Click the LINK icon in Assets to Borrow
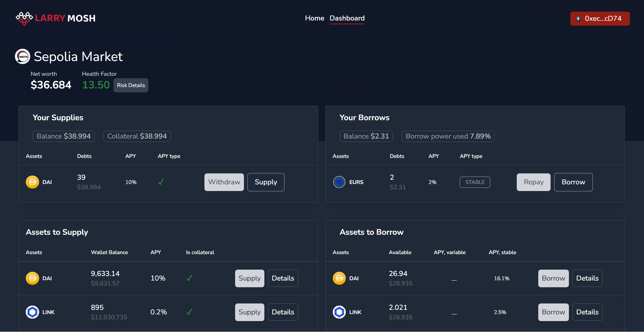This screenshot has width=644, height=332. click(x=339, y=312)
